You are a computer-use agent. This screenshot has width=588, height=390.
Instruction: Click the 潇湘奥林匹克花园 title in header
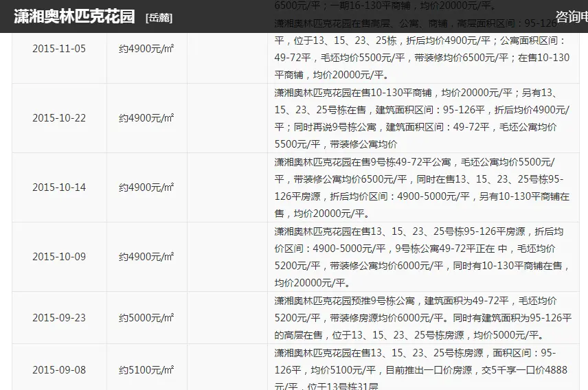pyautogui.click(x=74, y=16)
